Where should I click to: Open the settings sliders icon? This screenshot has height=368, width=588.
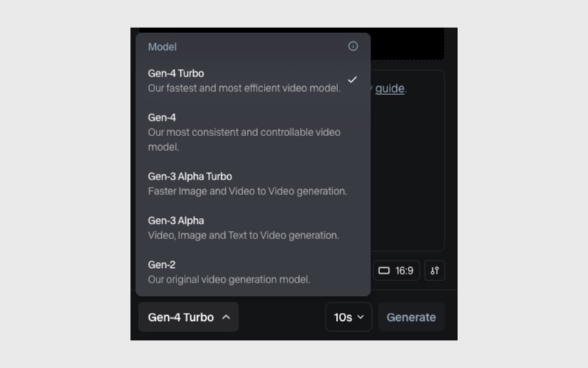coord(434,270)
